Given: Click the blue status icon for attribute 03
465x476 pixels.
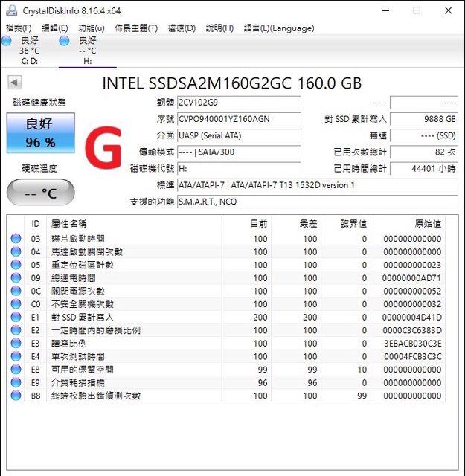Looking at the screenshot, I should point(16,239).
